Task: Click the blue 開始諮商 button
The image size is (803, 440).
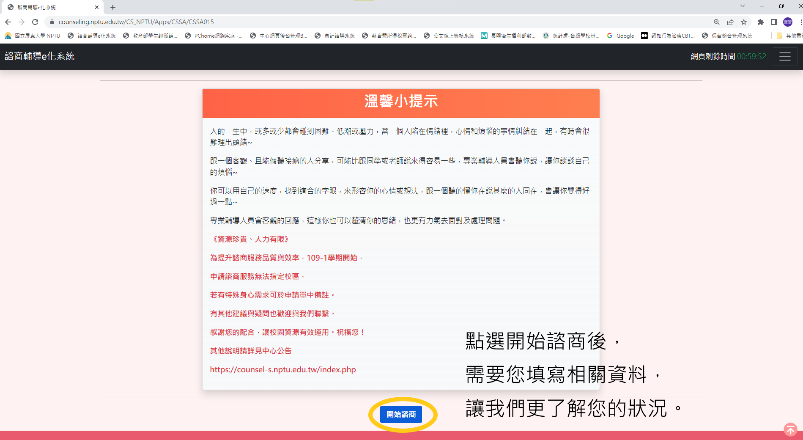Action: (x=400, y=414)
